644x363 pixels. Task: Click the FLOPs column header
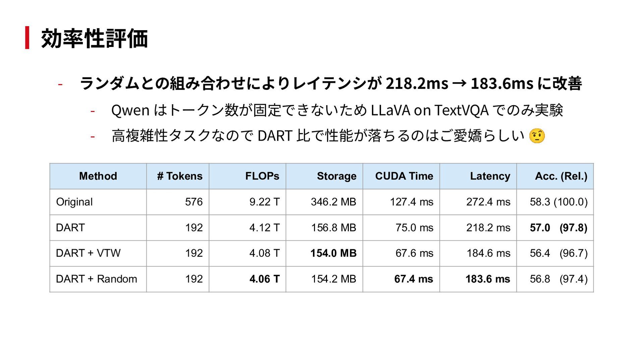click(x=248, y=176)
